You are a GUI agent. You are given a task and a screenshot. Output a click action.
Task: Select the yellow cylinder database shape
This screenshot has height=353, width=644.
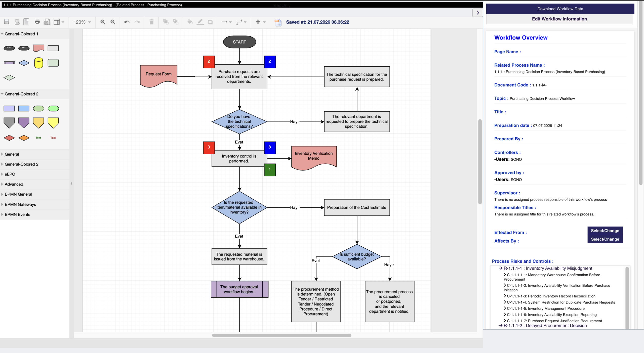(39, 63)
